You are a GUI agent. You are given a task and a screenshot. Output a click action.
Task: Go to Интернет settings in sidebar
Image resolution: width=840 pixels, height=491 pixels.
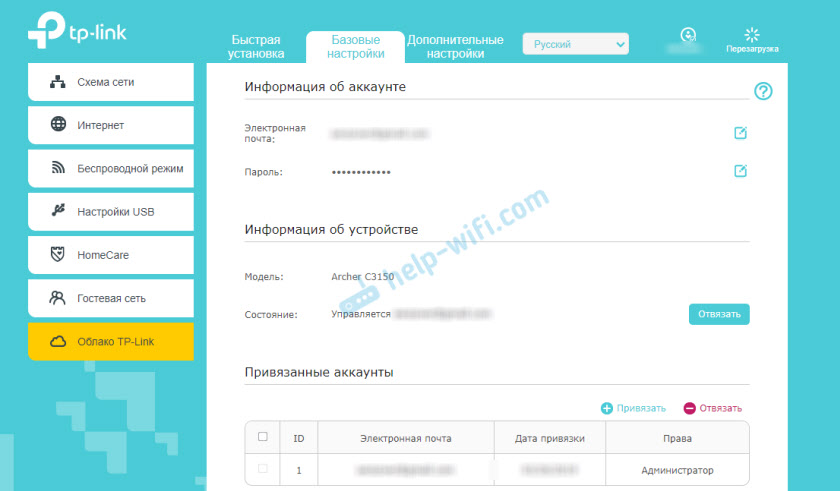click(x=110, y=125)
